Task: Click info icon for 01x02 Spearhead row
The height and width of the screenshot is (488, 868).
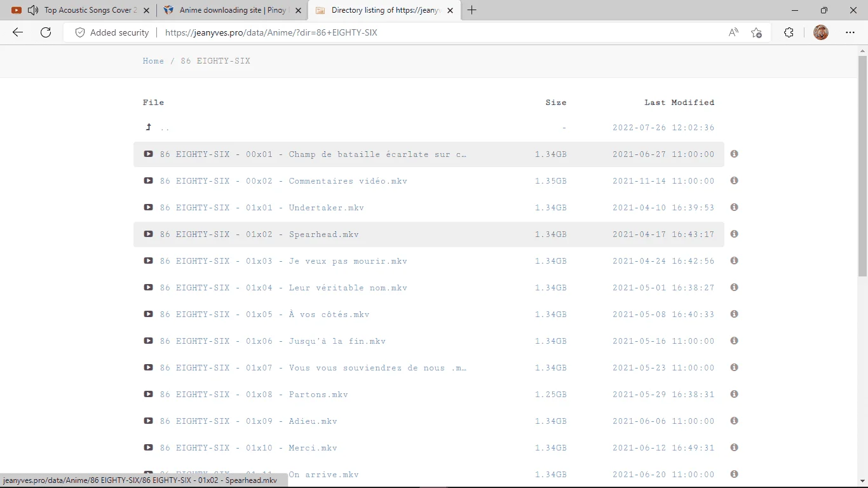Action: [734, 234]
